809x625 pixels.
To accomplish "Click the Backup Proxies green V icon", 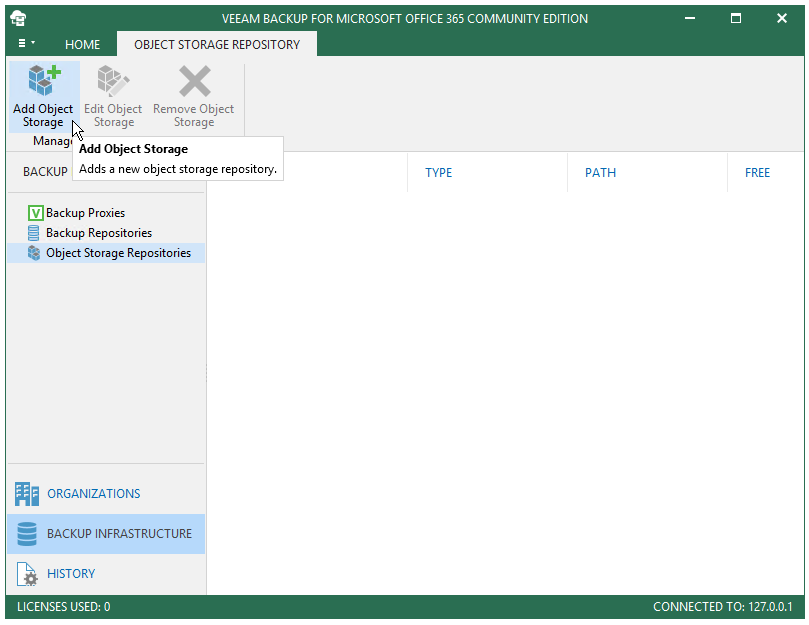I will [35, 213].
